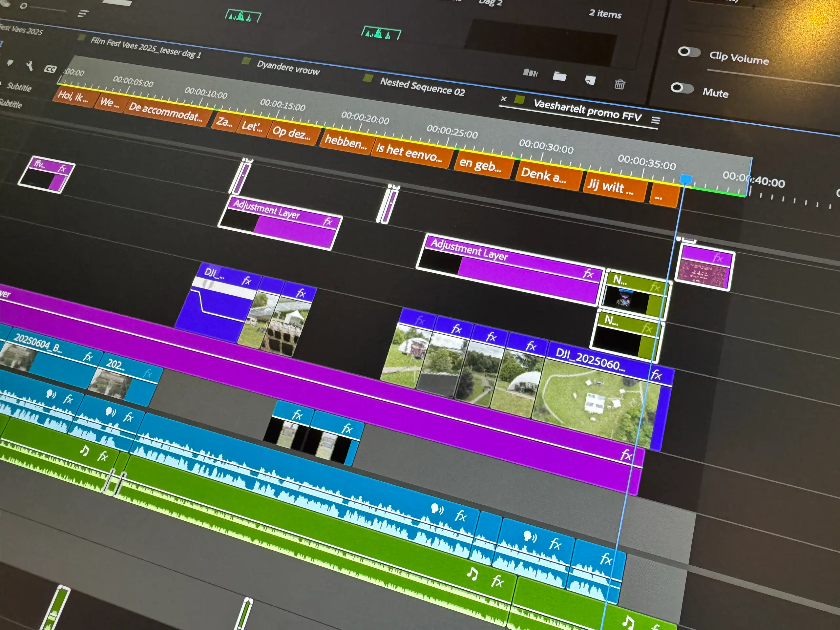This screenshot has height=630, width=840.
Task: Open the panel menu beside Vaeshartelt promo FFV
Action: pyautogui.click(x=656, y=120)
